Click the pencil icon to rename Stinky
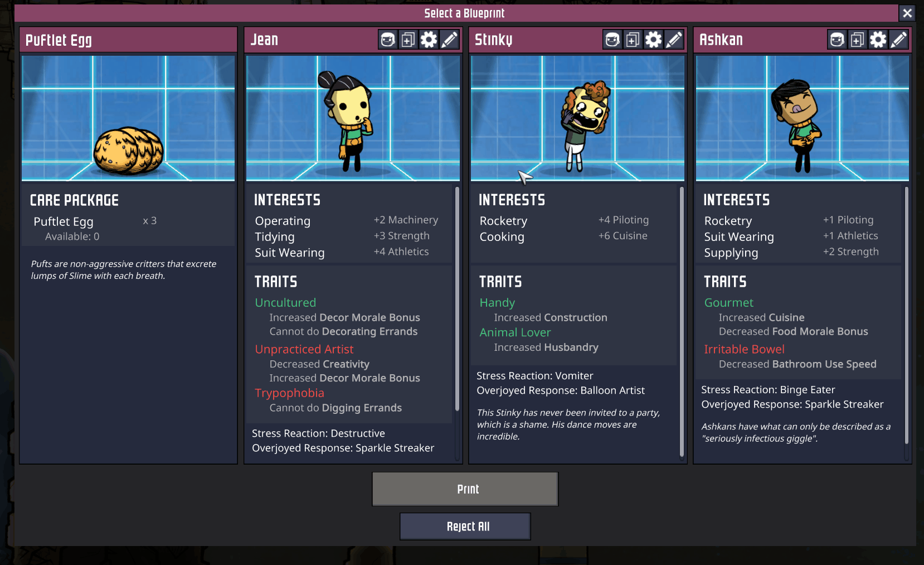Viewport: 924px width, 565px height. click(674, 40)
